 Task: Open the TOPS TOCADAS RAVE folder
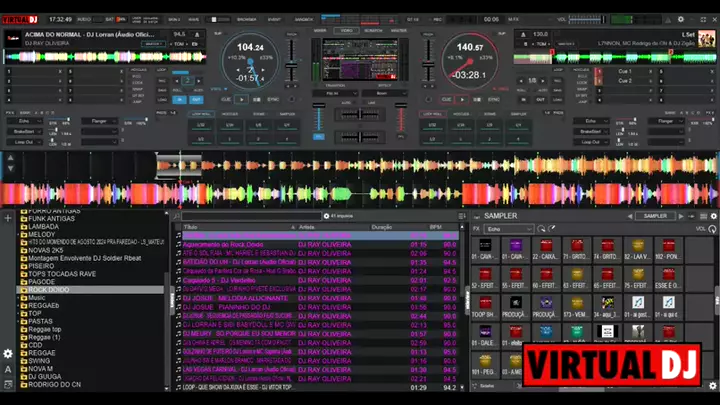pyautogui.click(x=62, y=274)
